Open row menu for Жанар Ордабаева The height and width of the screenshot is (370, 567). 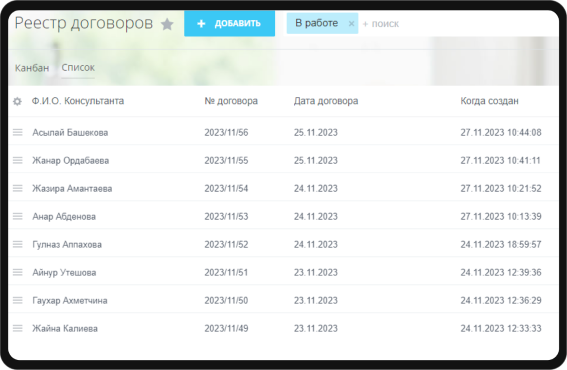click(18, 160)
